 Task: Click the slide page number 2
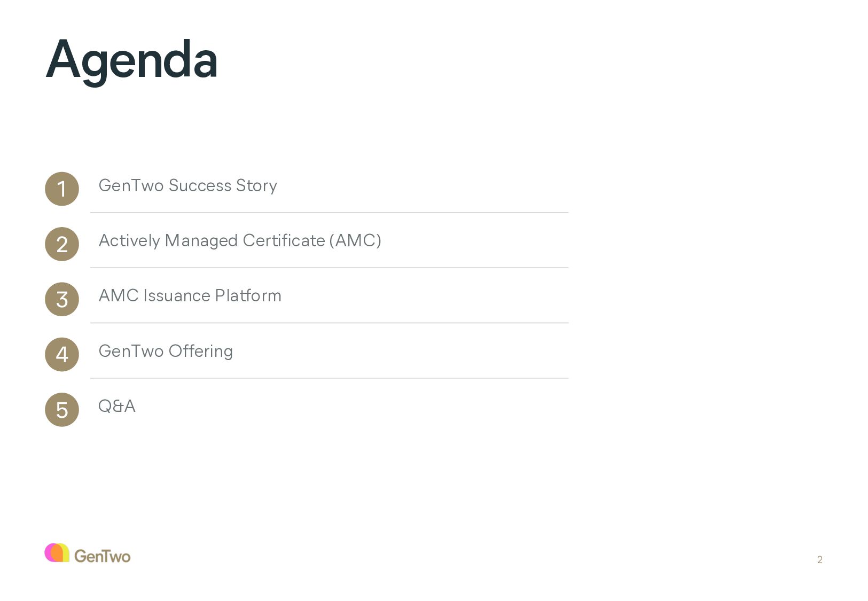click(819, 559)
